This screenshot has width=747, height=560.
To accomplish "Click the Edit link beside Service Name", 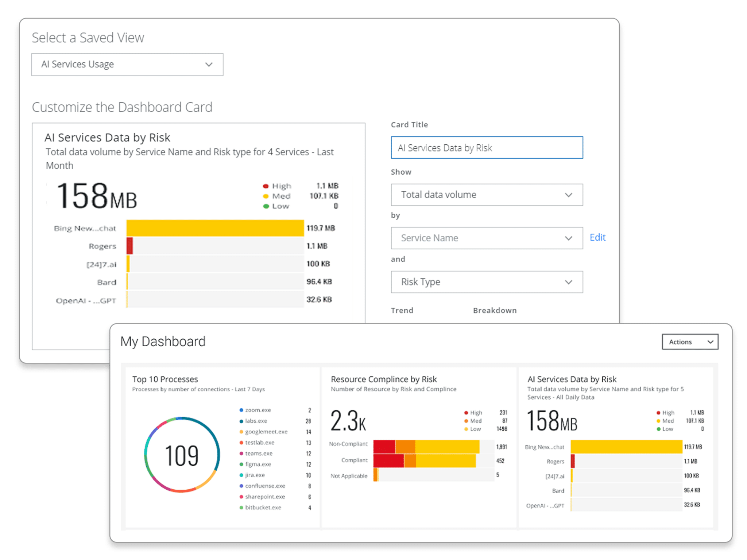I will (x=597, y=237).
